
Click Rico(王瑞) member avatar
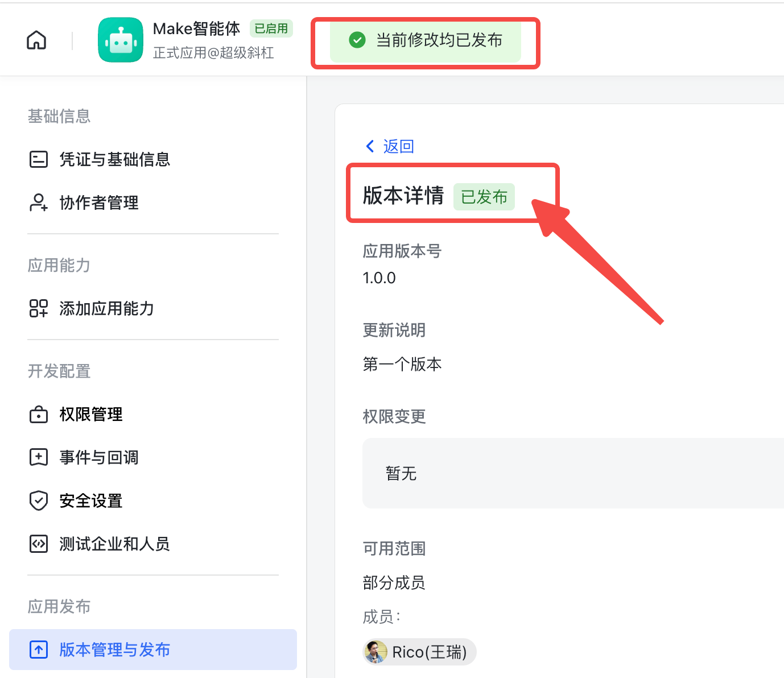[376, 652]
